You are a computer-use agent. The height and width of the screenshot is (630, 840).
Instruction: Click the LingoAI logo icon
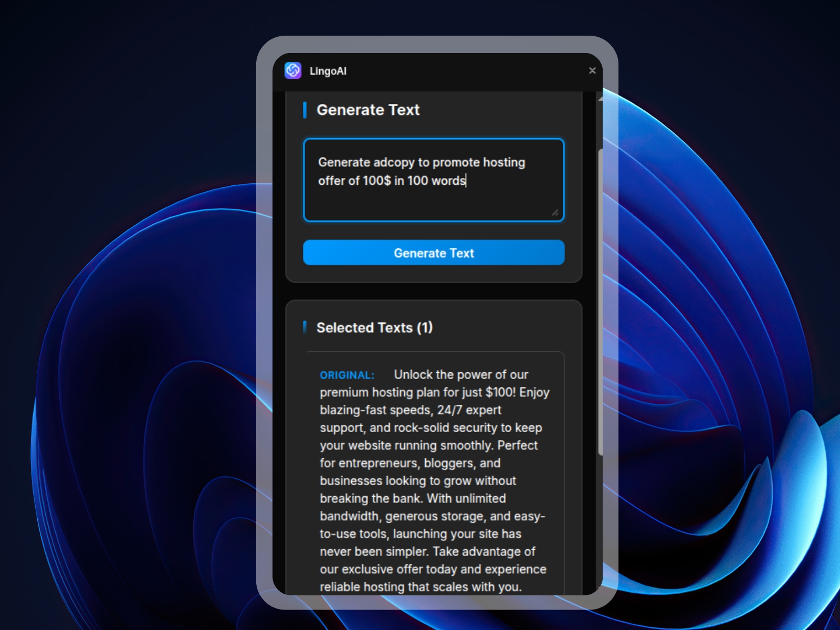[x=293, y=70]
